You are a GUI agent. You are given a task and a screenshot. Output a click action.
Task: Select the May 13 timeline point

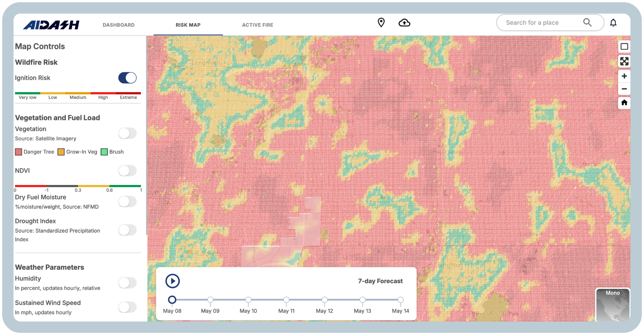point(363,300)
